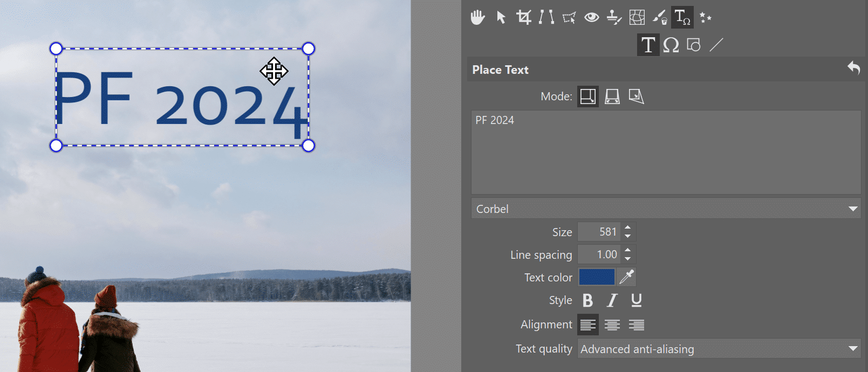
Task: Select the Place Symbol omega tool
Action: pyautogui.click(x=671, y=45)
